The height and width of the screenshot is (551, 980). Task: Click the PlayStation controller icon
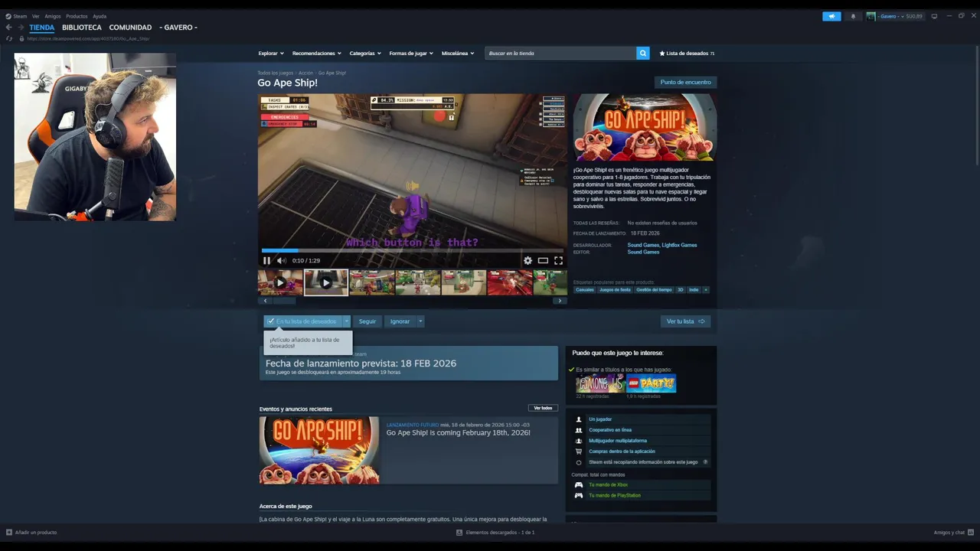[579, 495]
